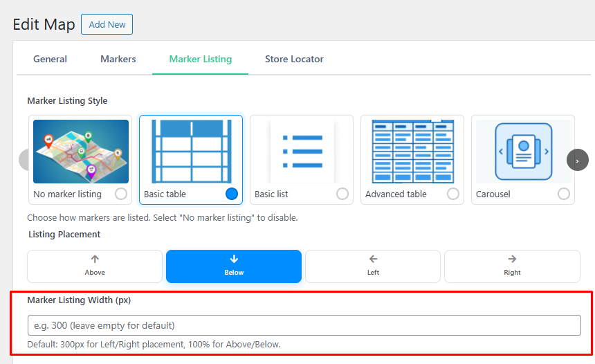The width and height of the screenshot is (595, 364).
Task: Select the Carousel radio button
Action: point(564,194)
